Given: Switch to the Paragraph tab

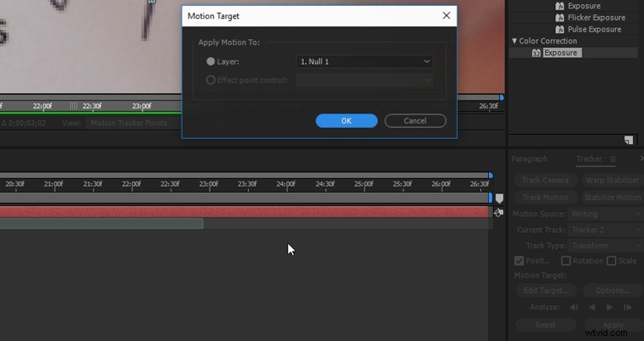Looking at the screenshot, I should click(529, 159).
